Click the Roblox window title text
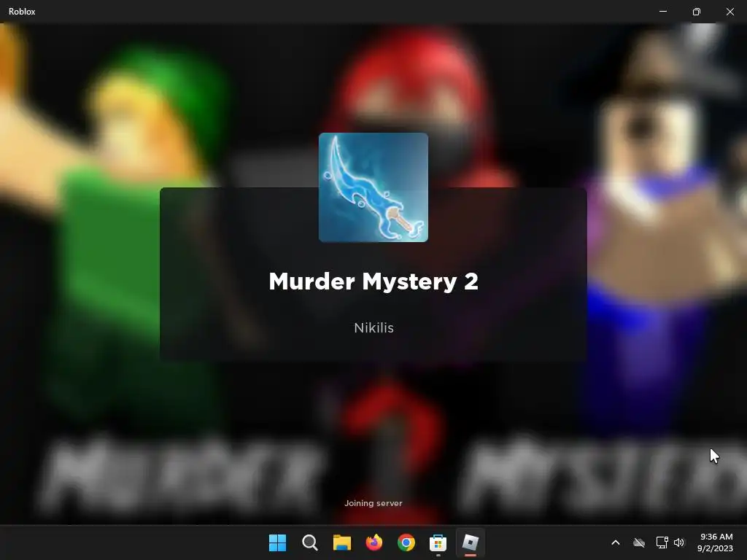 pos(22,12)
